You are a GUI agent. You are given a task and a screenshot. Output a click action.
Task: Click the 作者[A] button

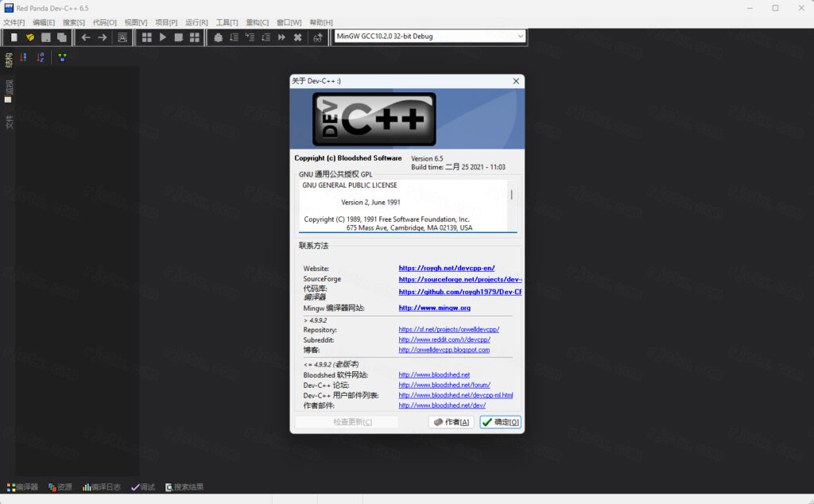point(452,422)
